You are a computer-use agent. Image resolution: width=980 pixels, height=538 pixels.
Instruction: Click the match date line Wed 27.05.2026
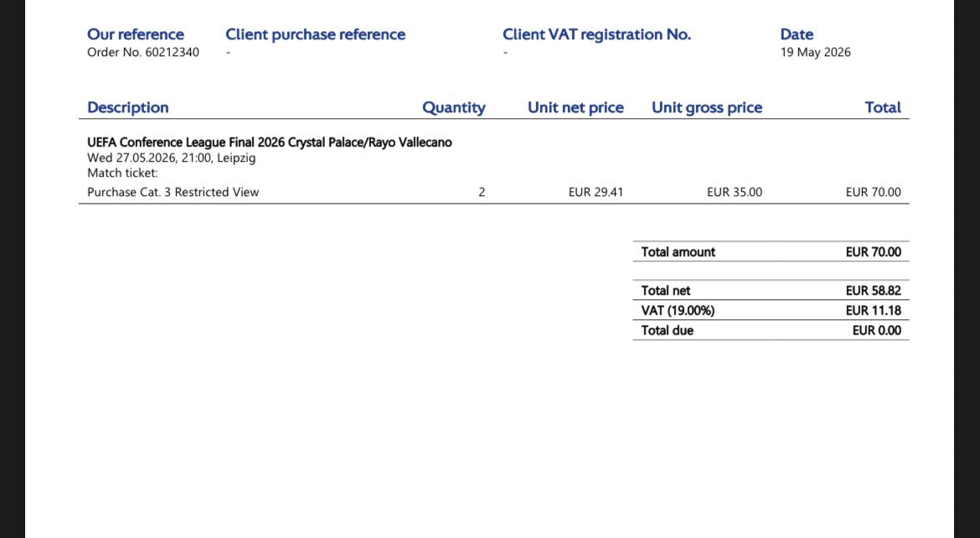click(171, 158)
